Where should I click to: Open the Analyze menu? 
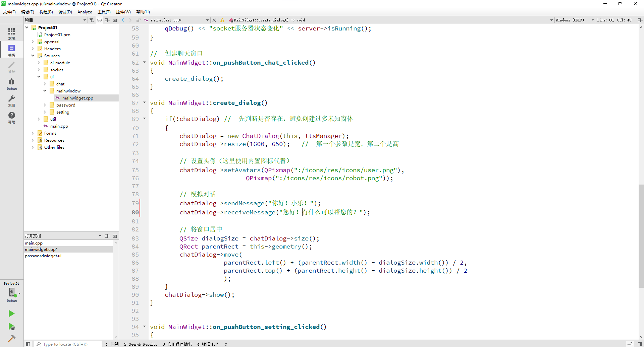point(85,12)
